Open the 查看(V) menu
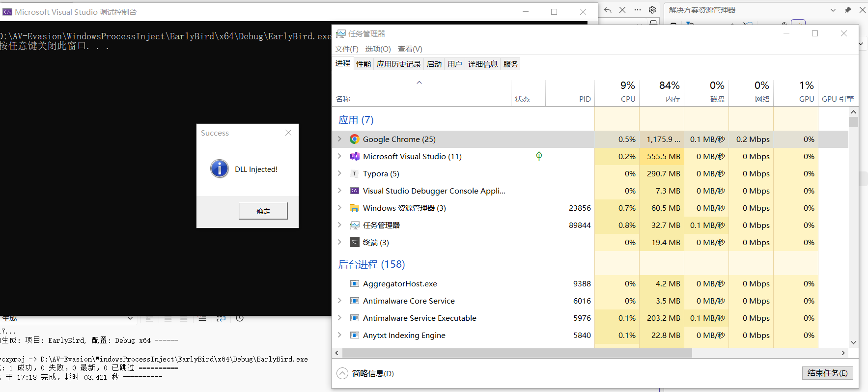 [x=410, y=49]
